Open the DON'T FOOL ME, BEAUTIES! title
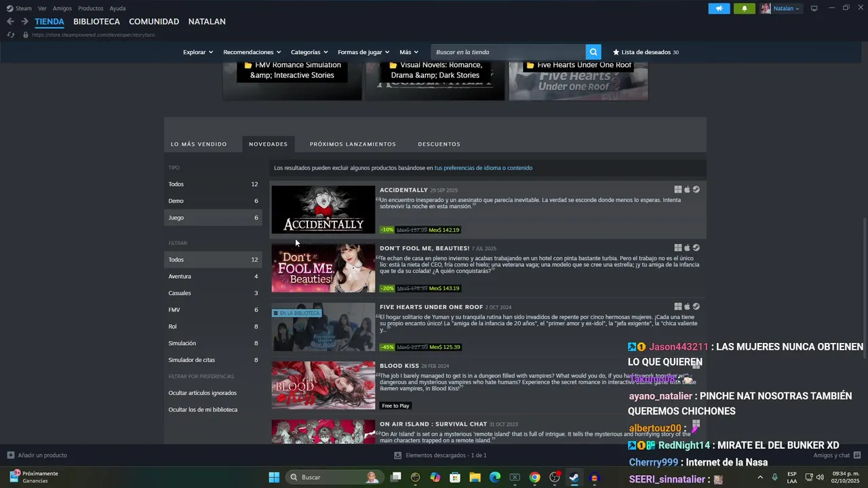Image resolution: width=868 pixels, height=488 pixels. click(425, 248)
